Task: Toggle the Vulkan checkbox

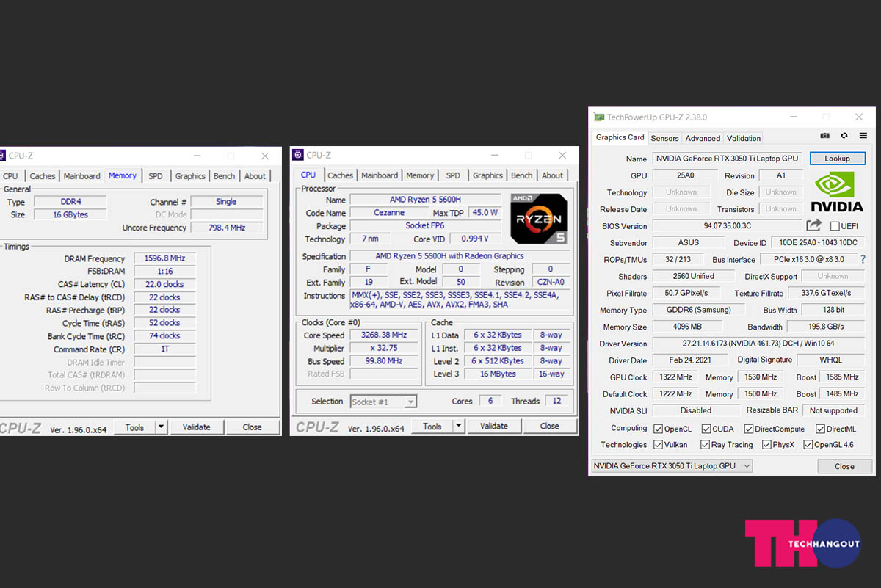Action: pos(658,445)
